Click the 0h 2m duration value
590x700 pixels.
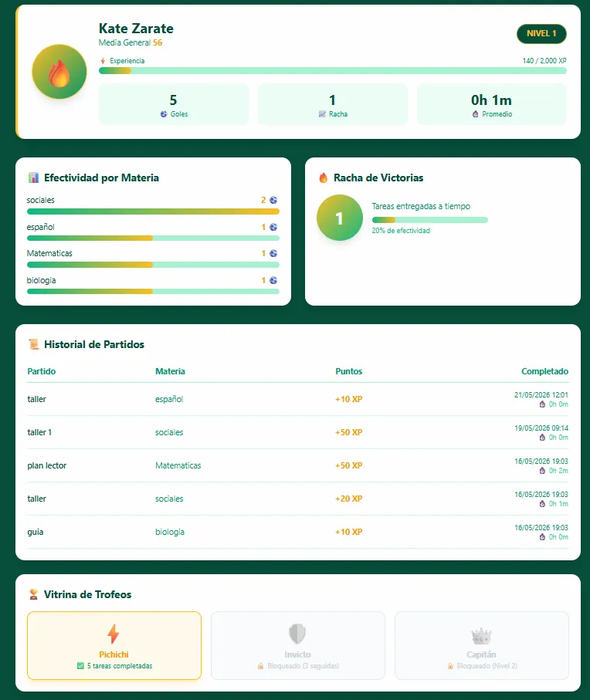558,471
